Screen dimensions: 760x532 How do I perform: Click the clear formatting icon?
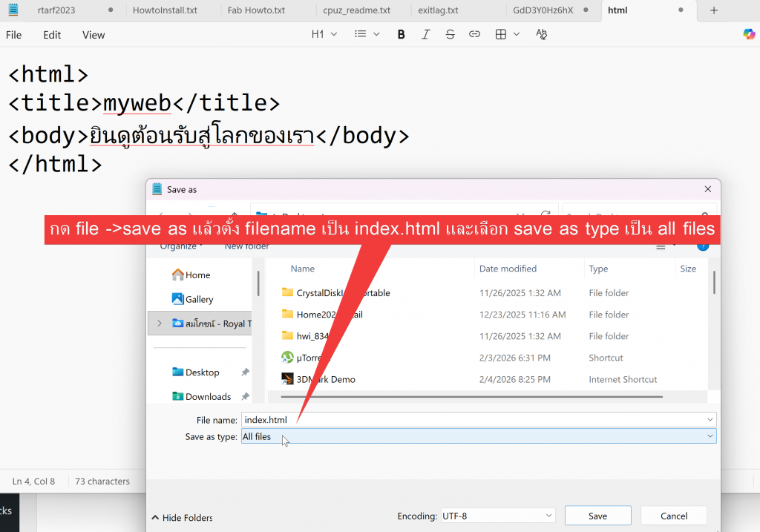point(541,34)
